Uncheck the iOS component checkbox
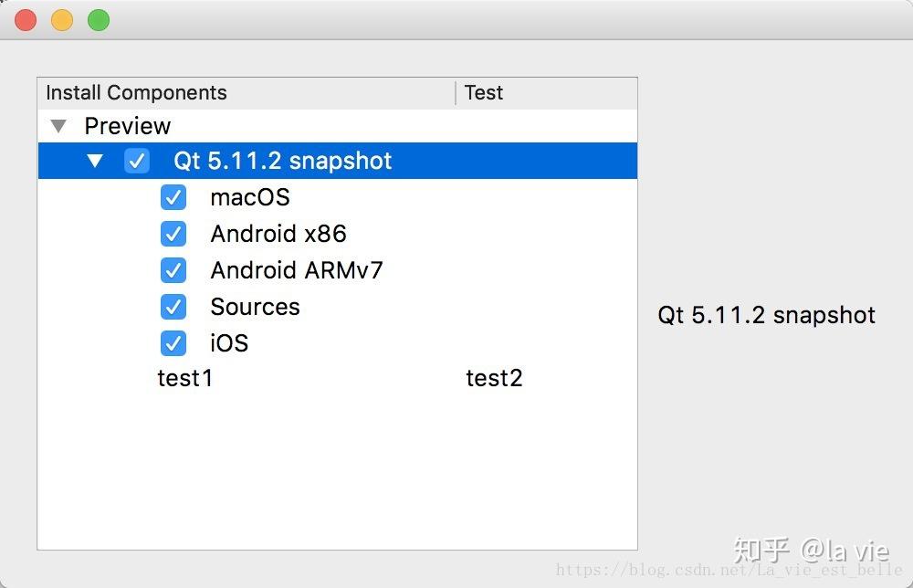Viewport: 913px width, 588px height. pyautogui.click(x=173, y=343)
